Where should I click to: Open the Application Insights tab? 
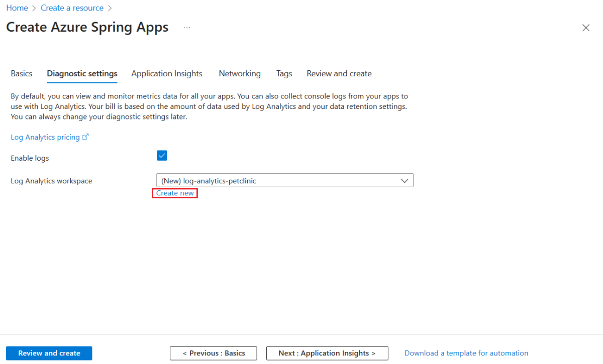(x=167, y=73)
